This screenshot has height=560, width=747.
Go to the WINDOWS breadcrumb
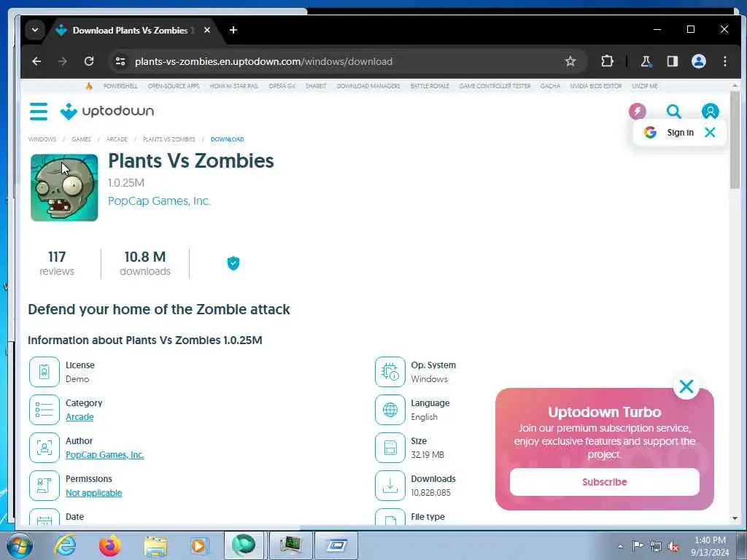coord(42,139)
